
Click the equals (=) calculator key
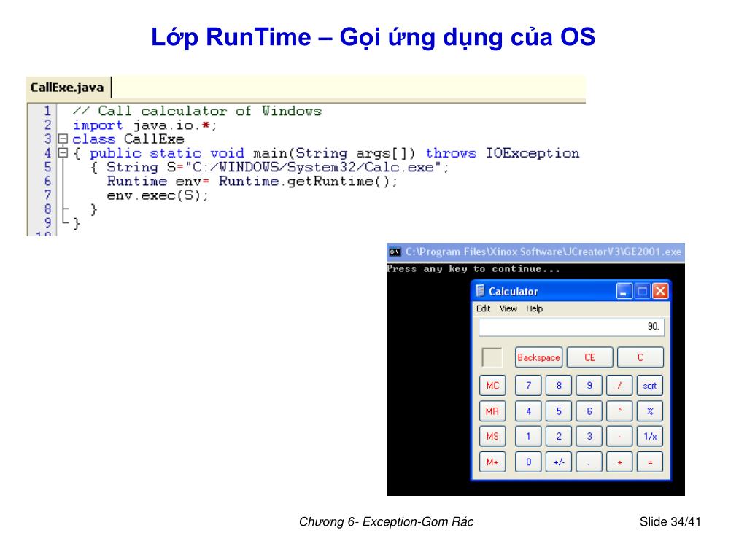[650, 462]
